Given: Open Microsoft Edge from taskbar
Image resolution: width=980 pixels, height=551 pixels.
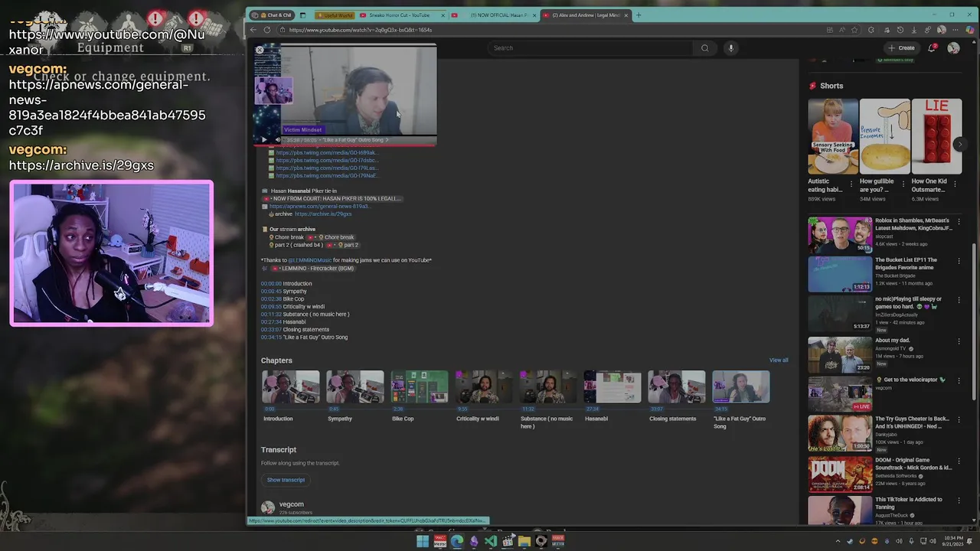Looking at the screenshot, I should [x=457, y=541].
